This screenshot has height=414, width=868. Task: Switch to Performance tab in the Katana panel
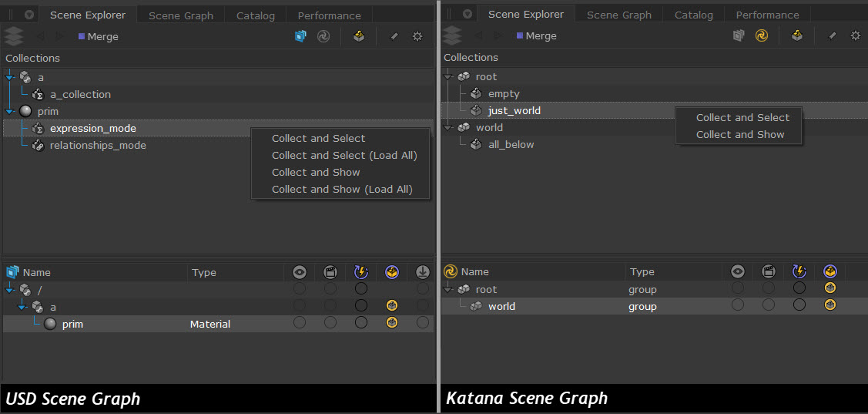click(767, 15)
